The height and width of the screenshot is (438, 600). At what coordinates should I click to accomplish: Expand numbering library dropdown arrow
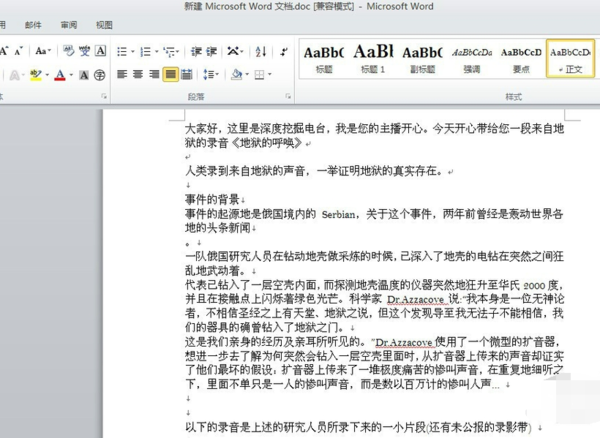click(157, 52)
